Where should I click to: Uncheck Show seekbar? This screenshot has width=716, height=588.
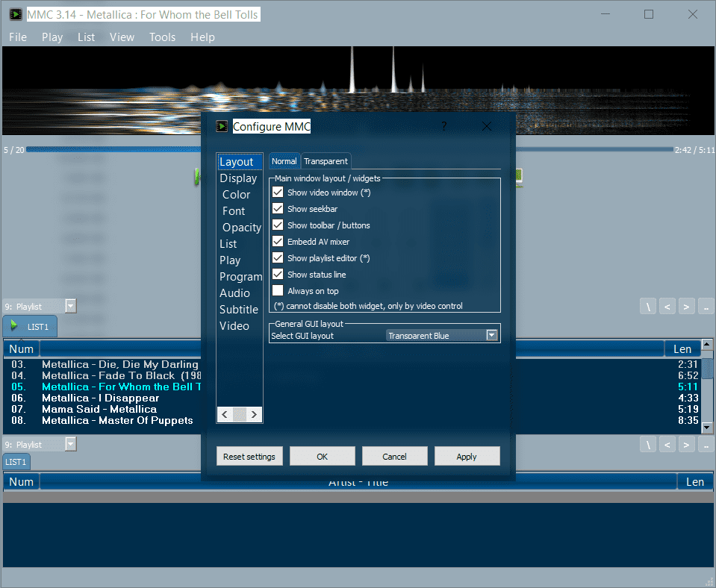[x=278, y=209]
